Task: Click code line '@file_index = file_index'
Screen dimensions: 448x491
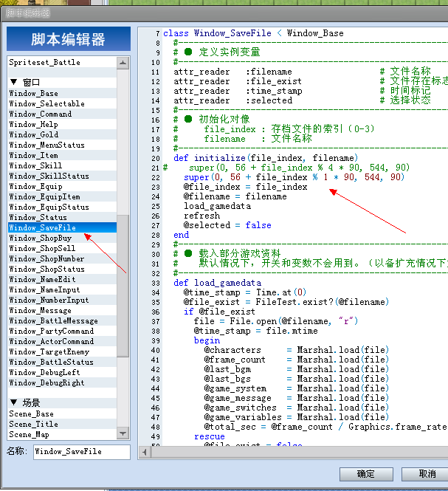Action: click(246, 187)
